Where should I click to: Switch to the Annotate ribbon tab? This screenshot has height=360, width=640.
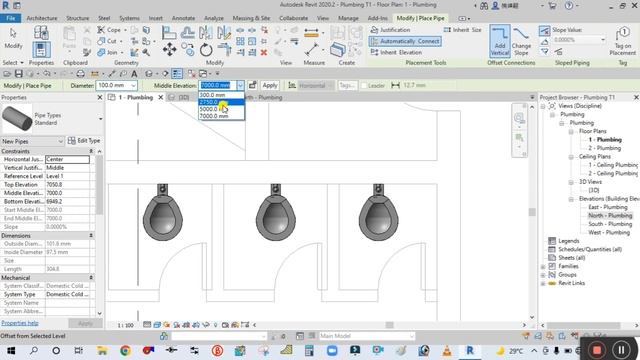coord(183,18)
